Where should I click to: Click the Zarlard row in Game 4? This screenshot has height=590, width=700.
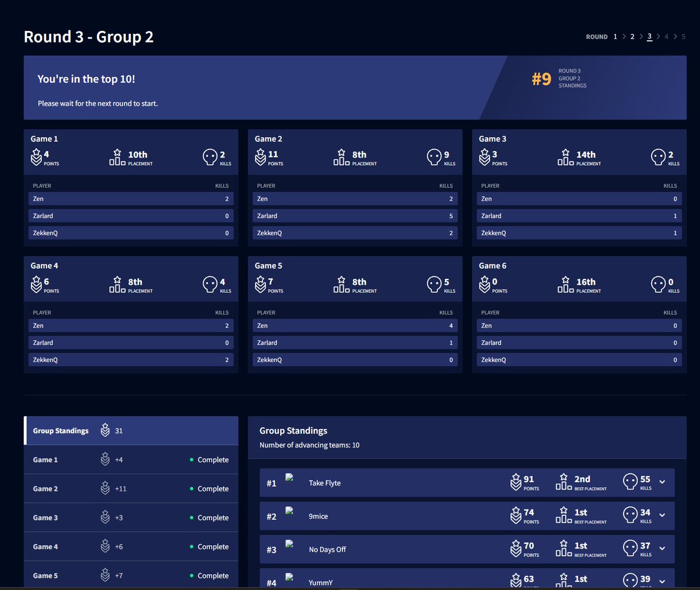click(x=131, y=343)
